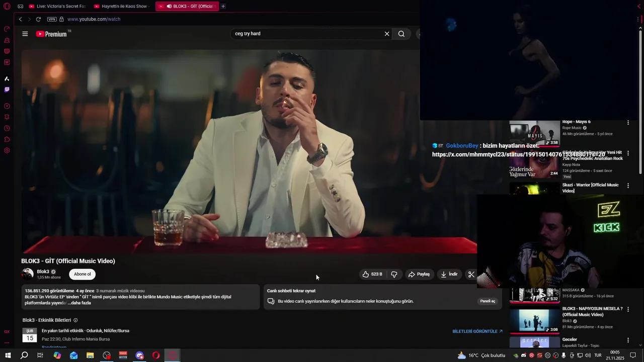Open 'Skazi - Warrior [Official Music Video]' title
Image resolution: width=644 pixels, height=362 pixels.
click(x=590, y=188)
